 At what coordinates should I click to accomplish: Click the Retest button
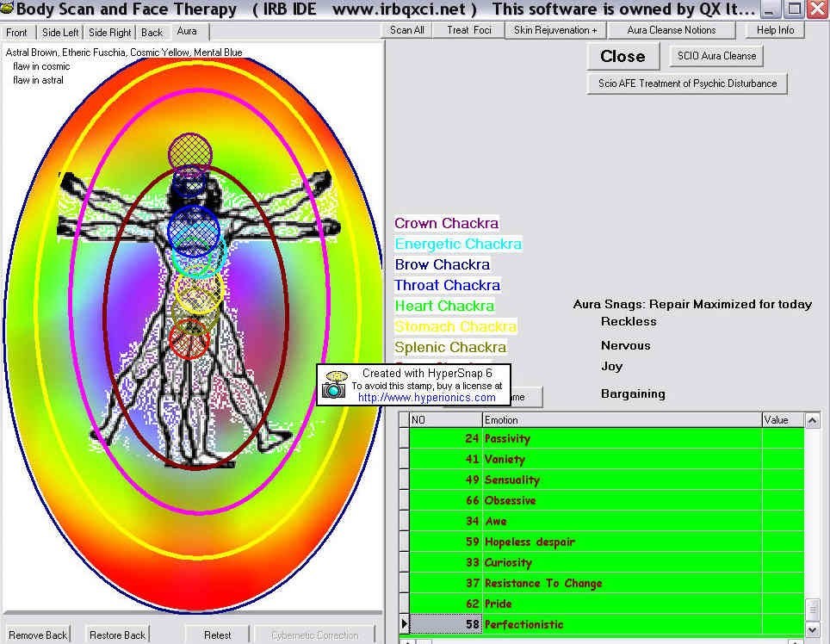coord(217,635)
